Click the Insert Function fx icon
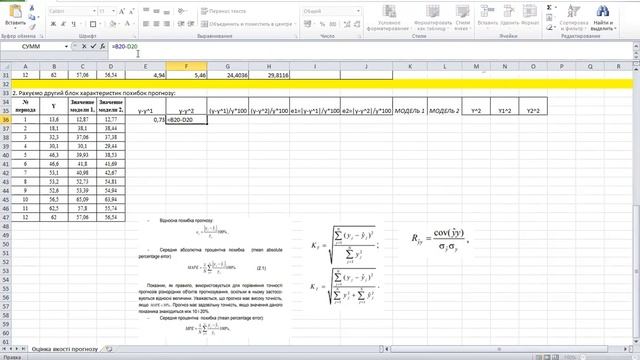 point(102,47)
